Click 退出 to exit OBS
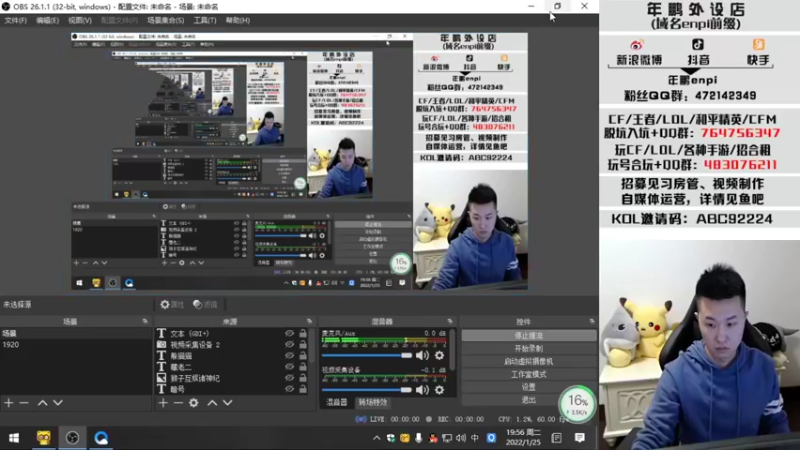The image size is (800, 450). [x=529, y=400]
